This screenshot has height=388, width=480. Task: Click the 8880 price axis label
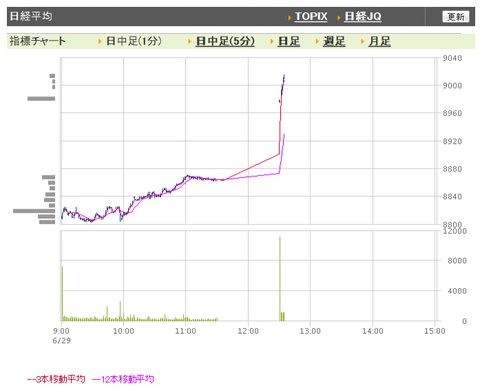[452, 169]
